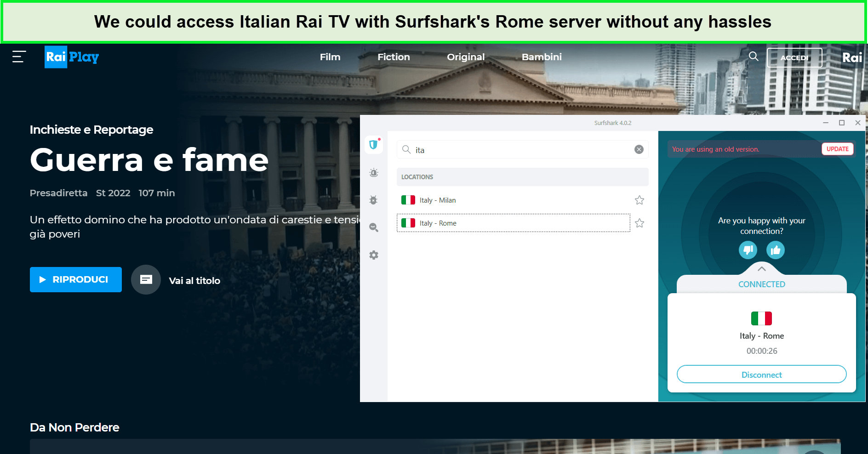Maximize the Surfshark window
The height and width of the screenshot is (454, 868).
tap(842, 123)
